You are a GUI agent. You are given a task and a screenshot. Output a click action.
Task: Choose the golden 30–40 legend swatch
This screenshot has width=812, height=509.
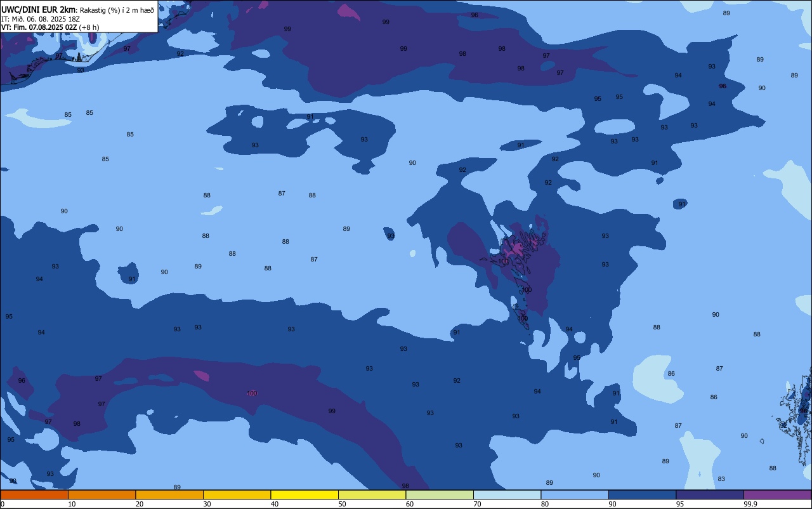(237, 494)
